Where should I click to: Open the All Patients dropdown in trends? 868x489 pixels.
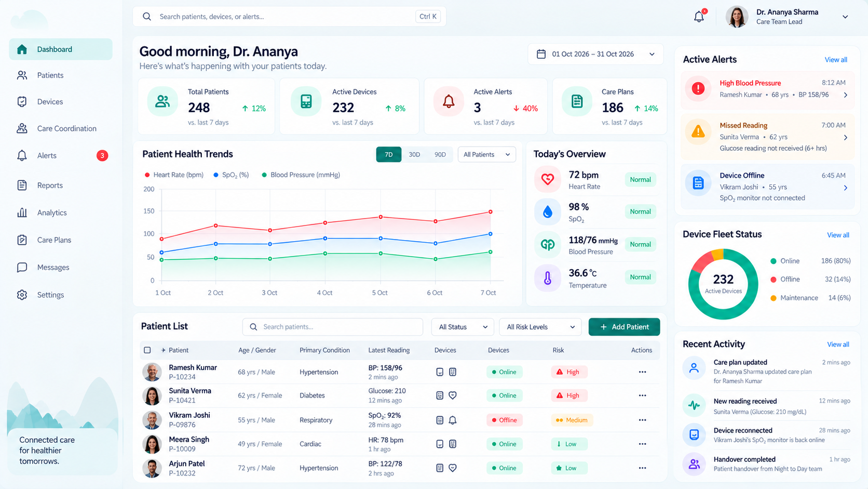tap(486, 154)
